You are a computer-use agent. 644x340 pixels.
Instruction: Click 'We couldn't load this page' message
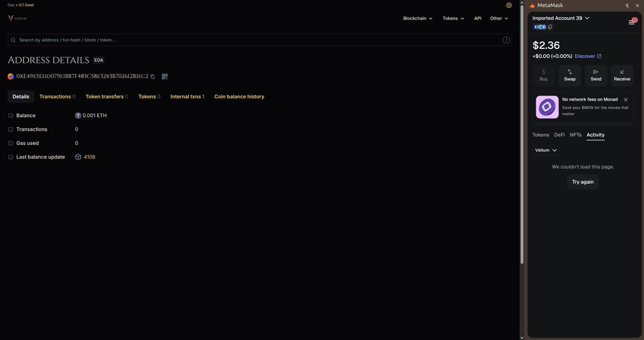(583, 167)
